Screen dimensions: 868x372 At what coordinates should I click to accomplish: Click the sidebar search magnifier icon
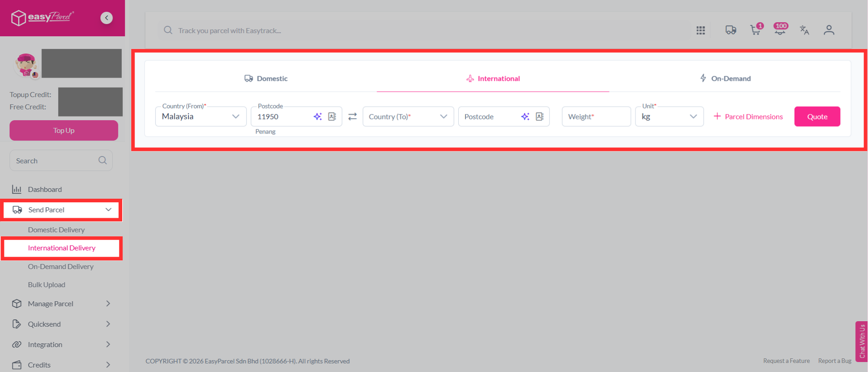(x=103, y=160)
